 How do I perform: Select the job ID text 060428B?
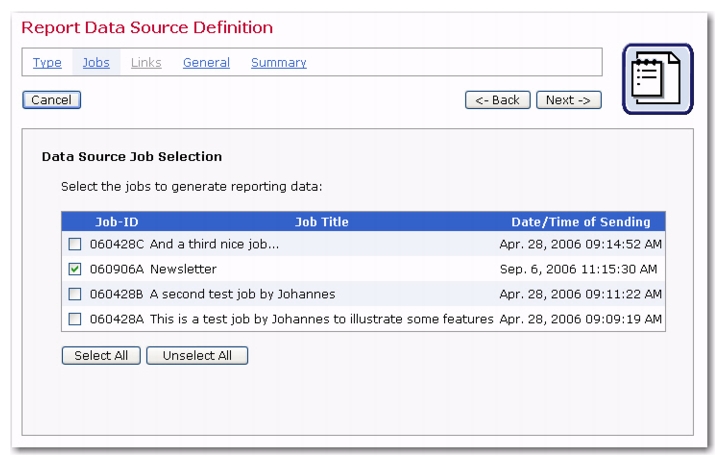(x=117, y=294)
